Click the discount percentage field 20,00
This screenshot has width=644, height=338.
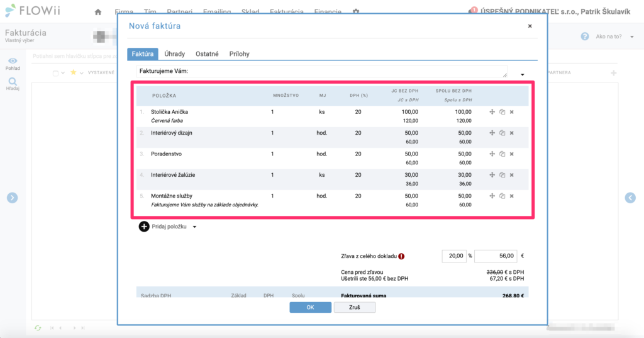point(454,256)
